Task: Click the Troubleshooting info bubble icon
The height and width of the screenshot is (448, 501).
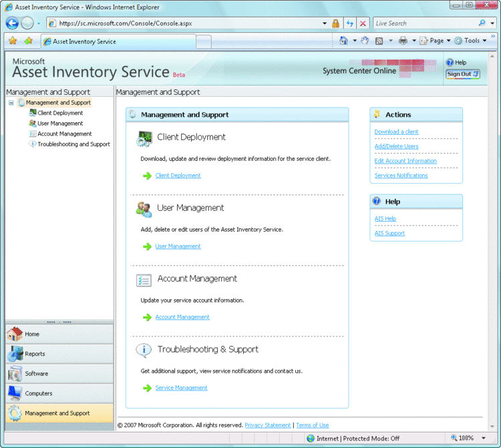Action: [144, 351]
